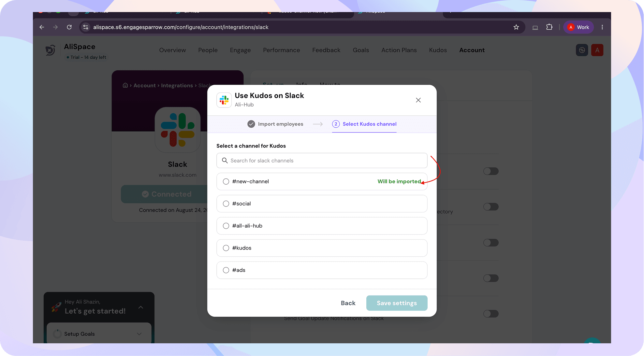Toggle the Goal Update Notifications switch
Screen dimensions: 644x356
pyautogui.click(x=491, y=314)
